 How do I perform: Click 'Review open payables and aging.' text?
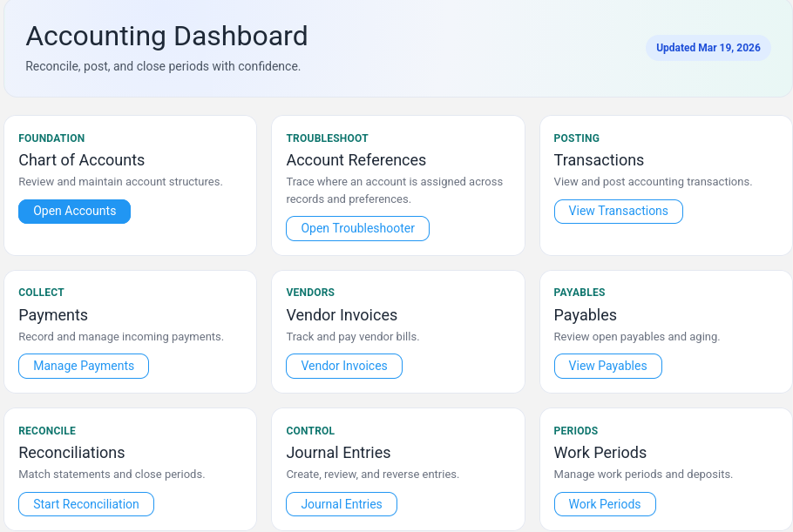click(x=637, y=337)
